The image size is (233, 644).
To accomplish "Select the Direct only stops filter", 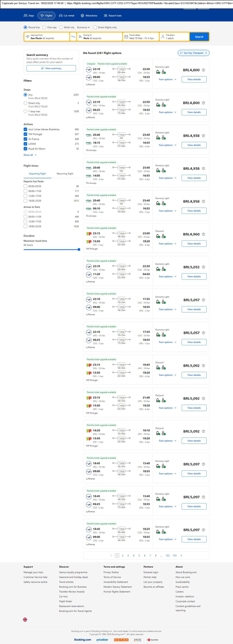I will (x=25, y=103).
